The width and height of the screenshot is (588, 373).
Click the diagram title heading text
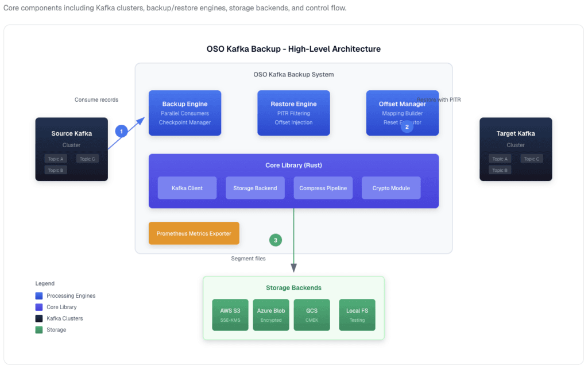[293, 49]
